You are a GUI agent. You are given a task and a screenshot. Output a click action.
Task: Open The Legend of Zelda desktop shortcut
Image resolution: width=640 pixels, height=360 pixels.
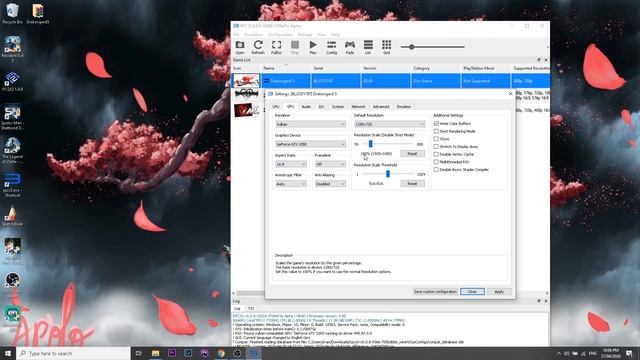(12, 150)
